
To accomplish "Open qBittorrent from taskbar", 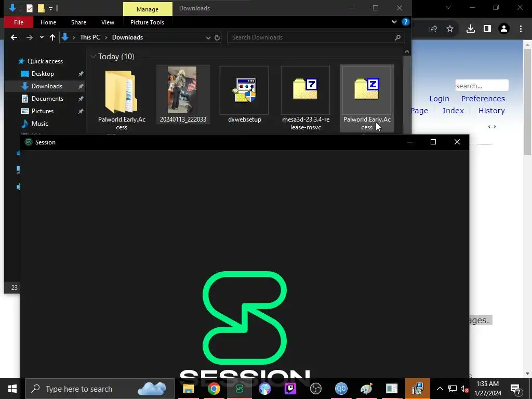I will click(x=341, y=389).
